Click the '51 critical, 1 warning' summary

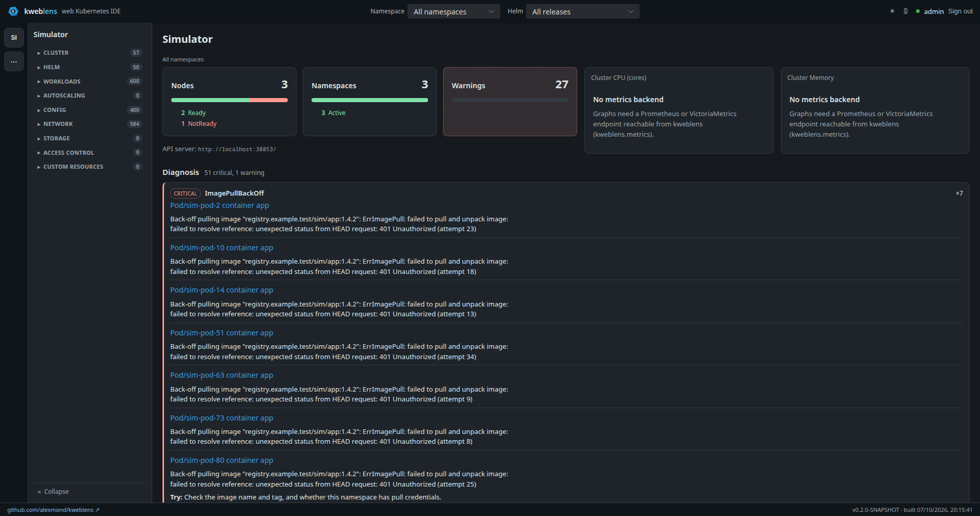[234, 173]
